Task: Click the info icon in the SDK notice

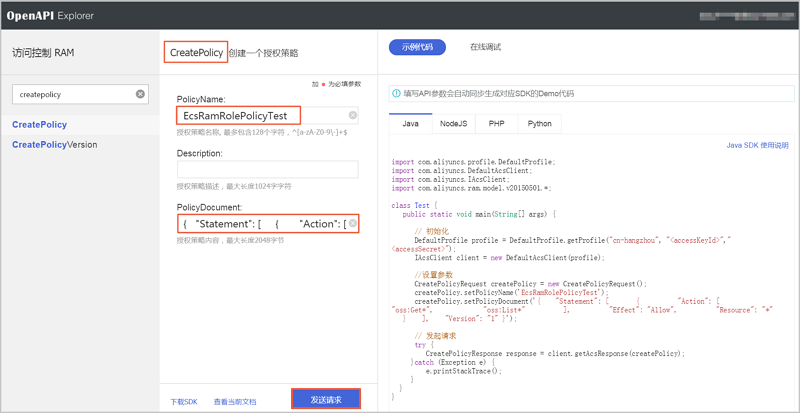Action: click(397, 93)
